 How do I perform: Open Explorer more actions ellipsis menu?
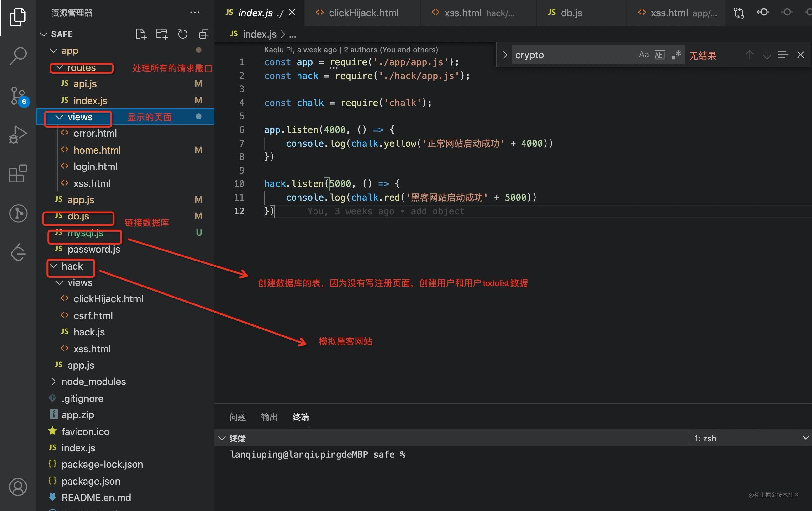pos(195,13)
